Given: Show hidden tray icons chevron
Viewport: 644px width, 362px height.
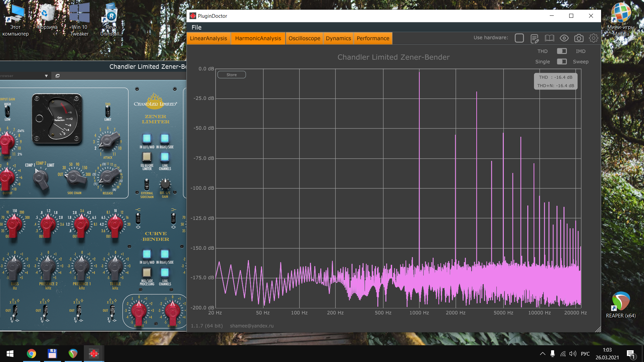Looking at the screenshot, I should tap(542, 354).
